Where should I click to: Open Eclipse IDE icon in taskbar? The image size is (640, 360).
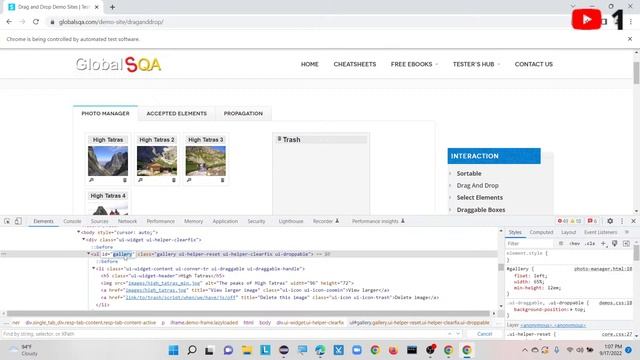pos(284,350)
